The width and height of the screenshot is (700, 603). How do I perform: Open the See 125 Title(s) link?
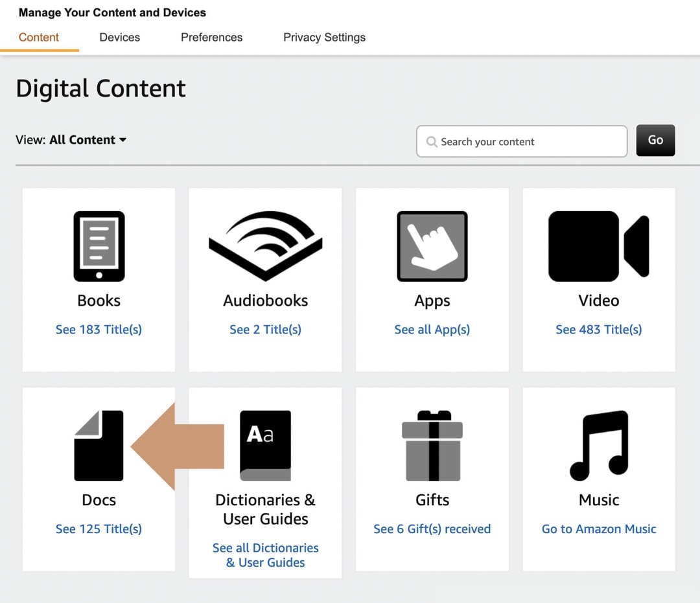99,529
